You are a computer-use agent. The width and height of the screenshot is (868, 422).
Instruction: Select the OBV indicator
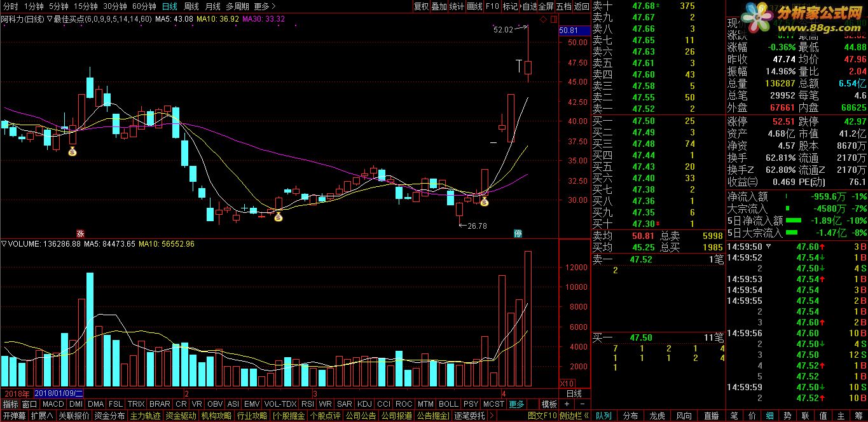click(x=216, y=404)
